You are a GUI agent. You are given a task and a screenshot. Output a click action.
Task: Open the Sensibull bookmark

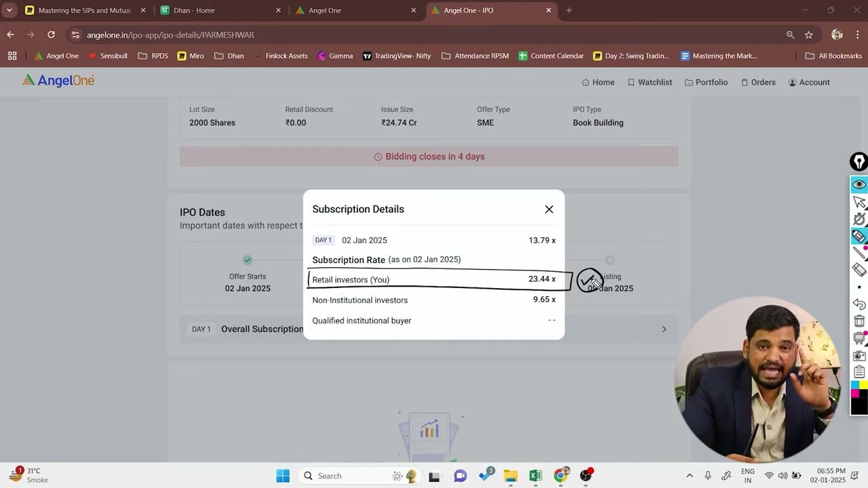(107, 56)
